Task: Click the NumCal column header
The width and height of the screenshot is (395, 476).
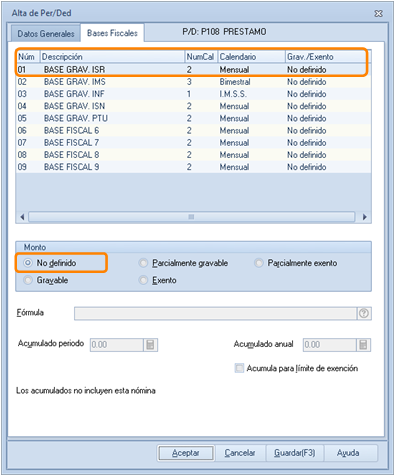Action: [201, 57]
